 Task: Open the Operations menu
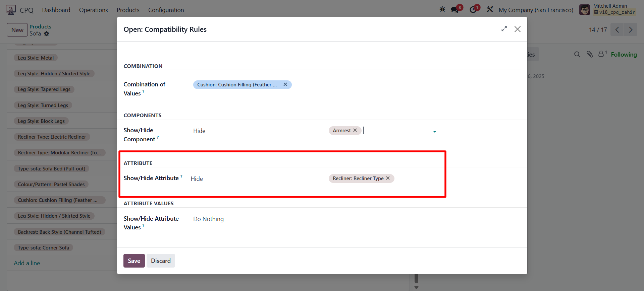(x=93, y=10)
